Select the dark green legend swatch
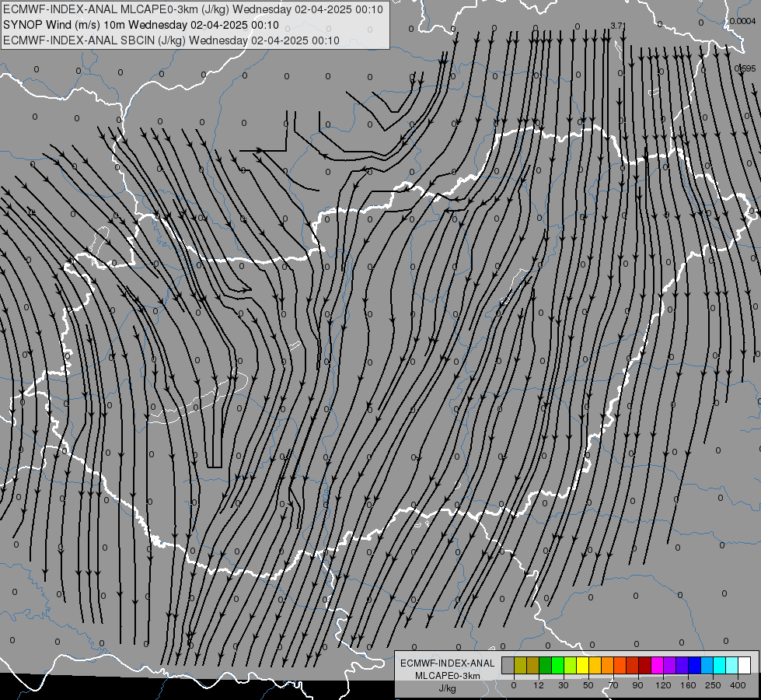This screenshot has height=700, width=761. click(x=546, y=665)
